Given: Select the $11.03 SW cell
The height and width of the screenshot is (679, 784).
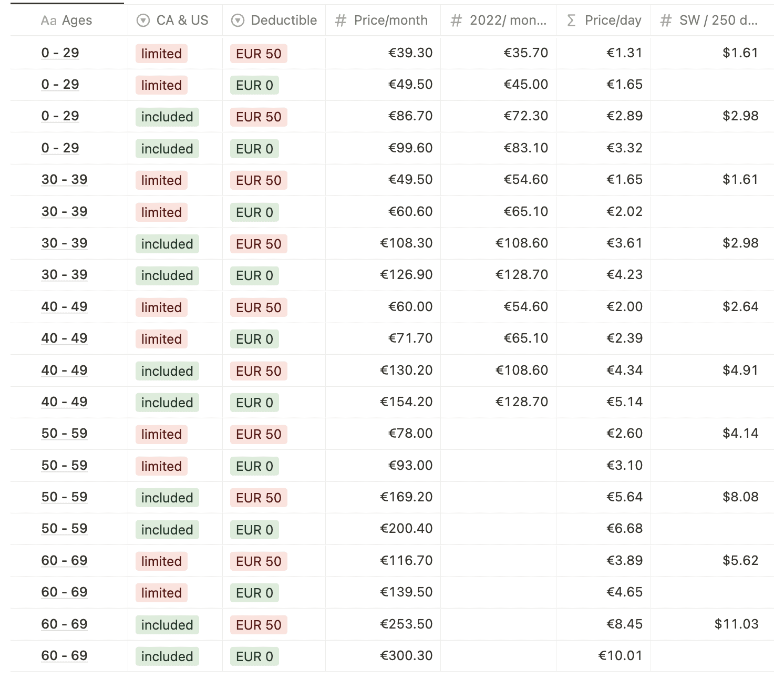Looking at the screenshot, I should tap(736, 624).
